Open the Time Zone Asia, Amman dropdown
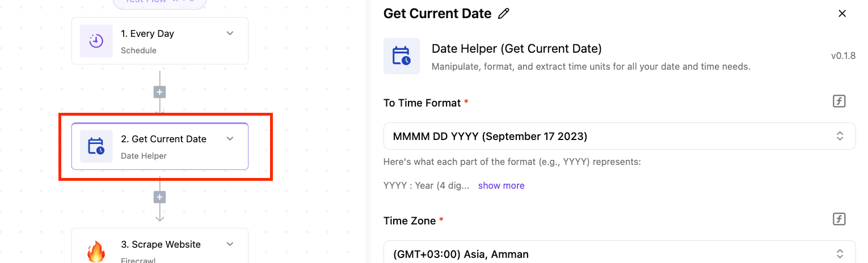Image resolution: width=868 pixels, height=263 pixels. point(620,252)
